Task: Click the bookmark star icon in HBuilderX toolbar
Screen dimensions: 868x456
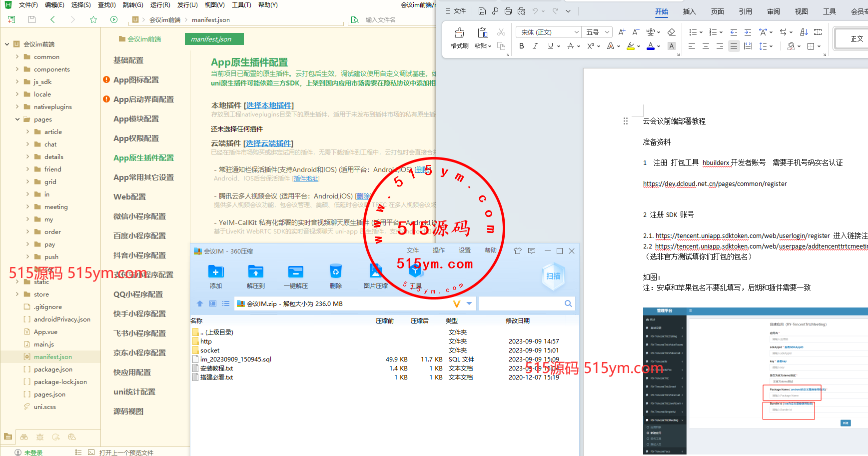Action: (93, 19)
